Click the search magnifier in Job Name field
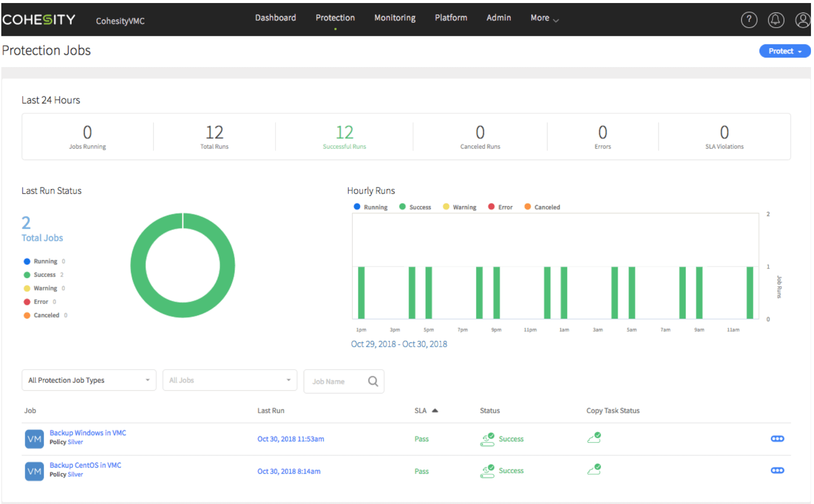Viewport: 814px width, 504px height. [373, 381]
